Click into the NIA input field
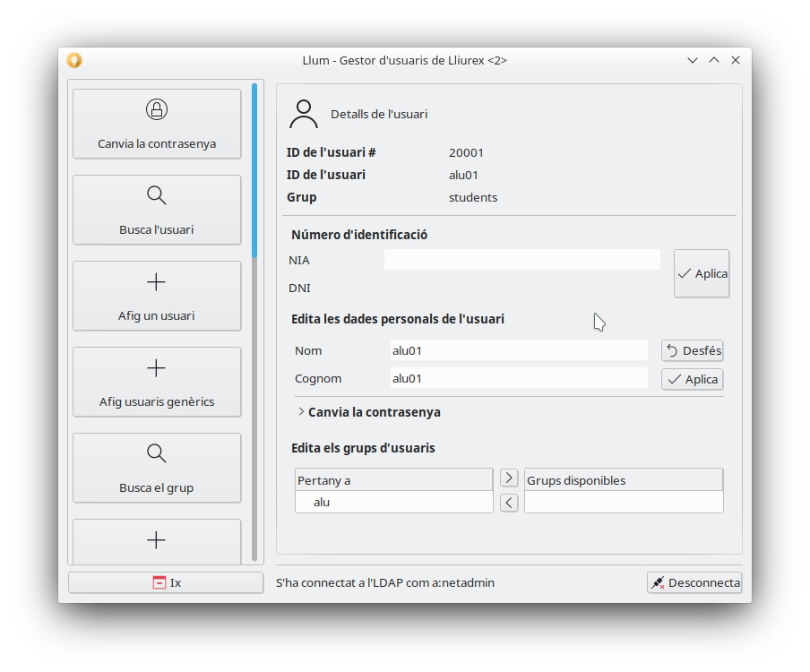810x672 pixels. tap(521, 260)
